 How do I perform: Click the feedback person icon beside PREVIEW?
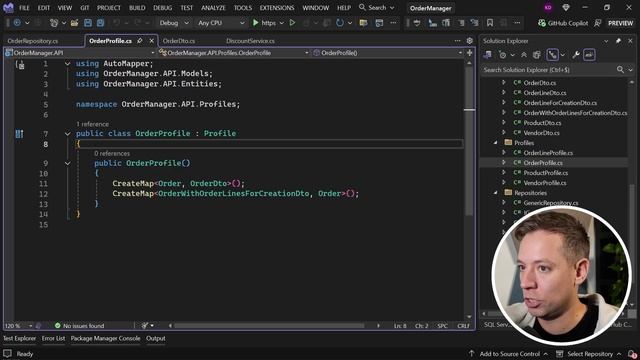click(x=598, y=23)
